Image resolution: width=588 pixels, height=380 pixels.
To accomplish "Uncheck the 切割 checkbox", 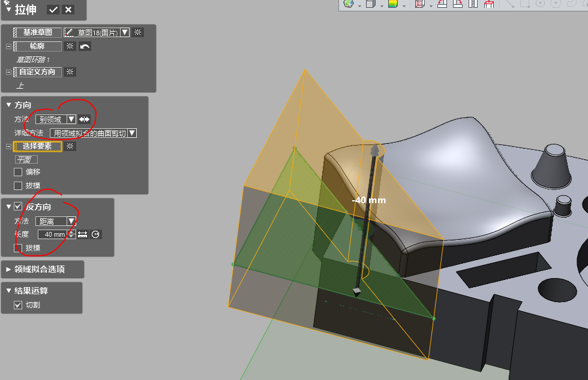I will click(18, 305).
